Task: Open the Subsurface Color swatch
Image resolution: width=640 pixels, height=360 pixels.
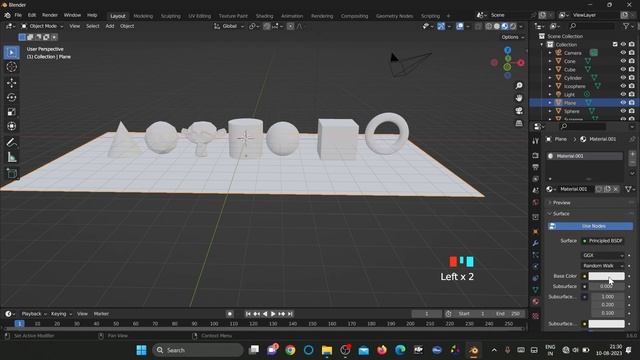Action: (x=607, y=324)
